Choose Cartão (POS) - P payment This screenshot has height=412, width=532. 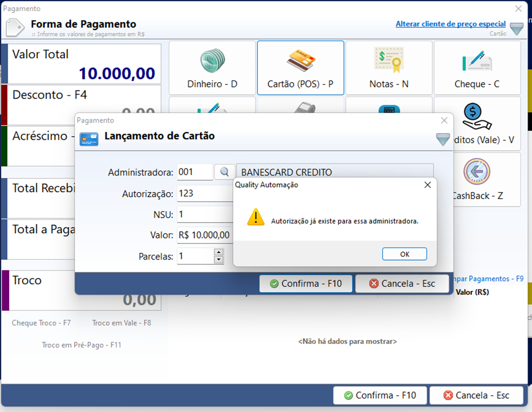tap(301, 68)
